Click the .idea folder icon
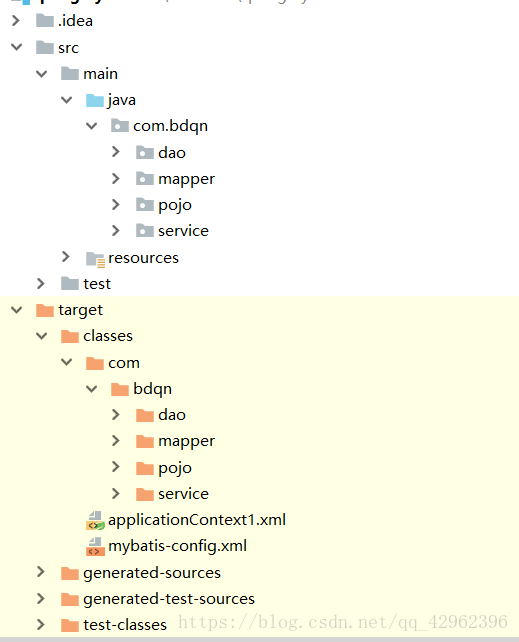This screenshot has width=519, height=642. (45, 20)
